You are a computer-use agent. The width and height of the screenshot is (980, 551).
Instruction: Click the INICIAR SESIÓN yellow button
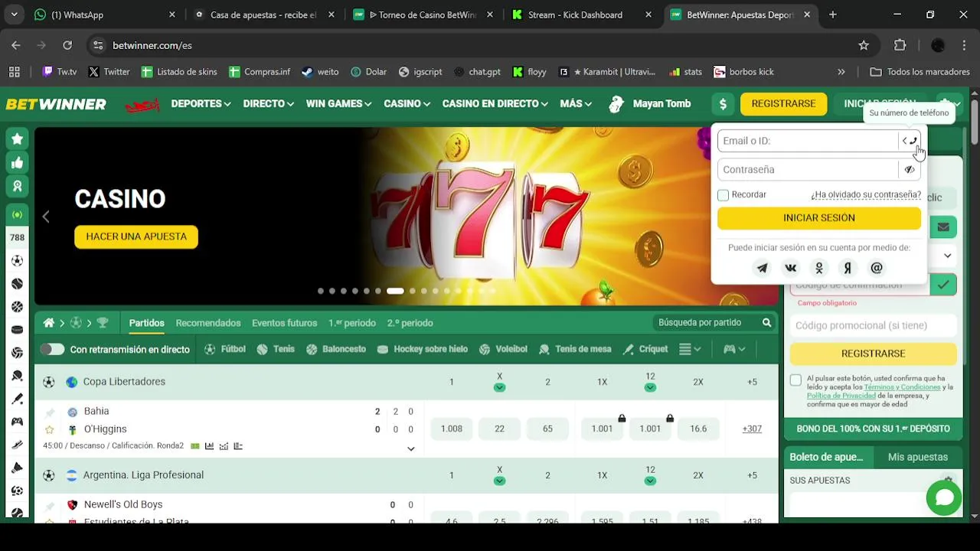[819, 218]
